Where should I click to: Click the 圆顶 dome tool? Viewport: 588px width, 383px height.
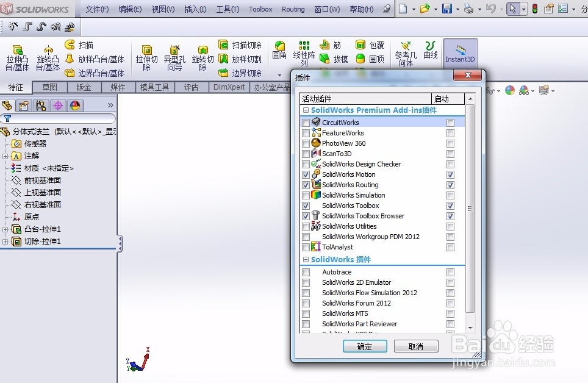370,59
